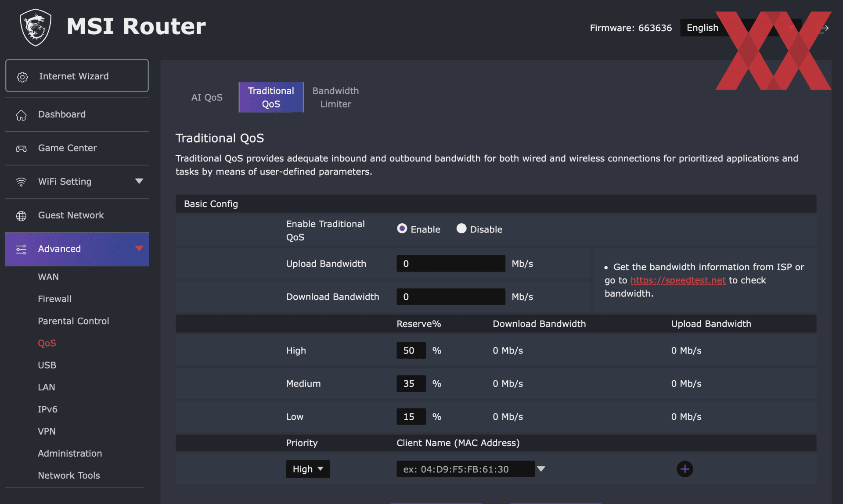Click the Basic Config section header

point(496,204)
